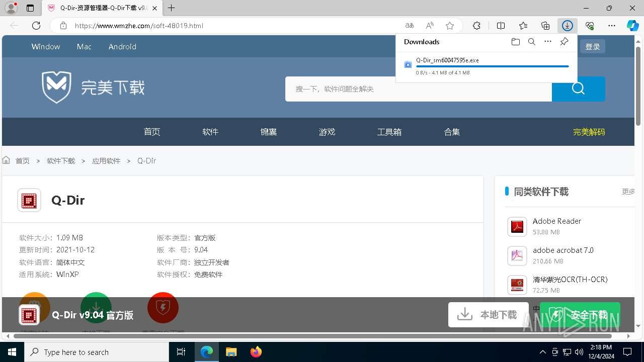This screenshot has height=362, width=644.
Task: Click the Adobe Reader icon thumbnail
Action: coord(517,227)
